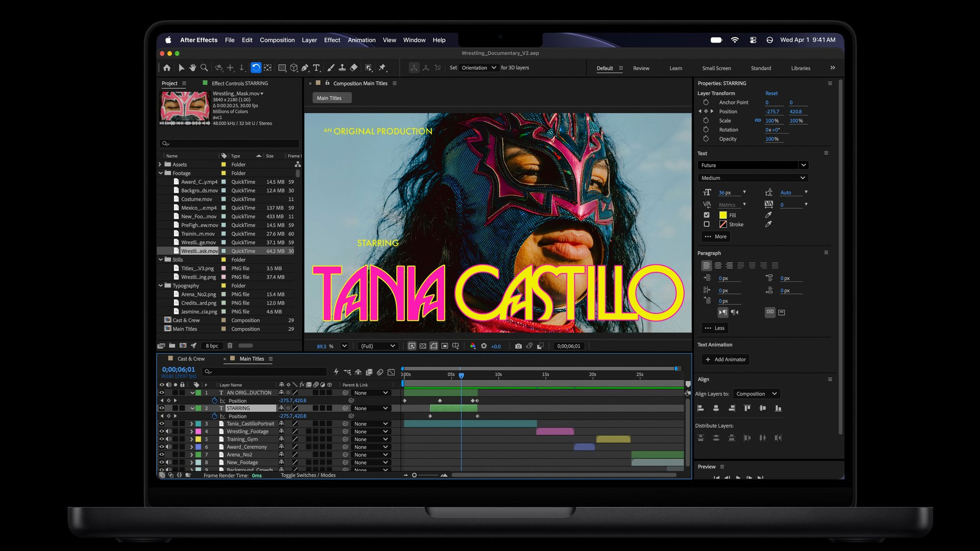Select the Brush tool

[330, 67]
